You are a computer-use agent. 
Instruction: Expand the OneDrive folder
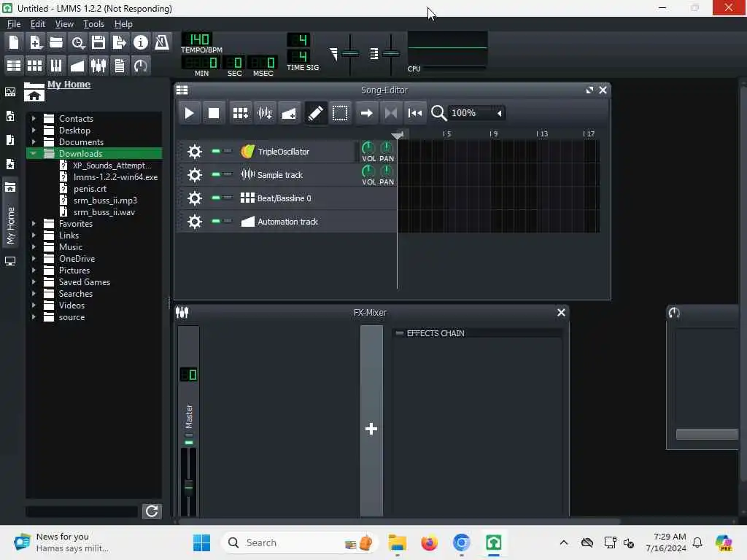(34, 259)
